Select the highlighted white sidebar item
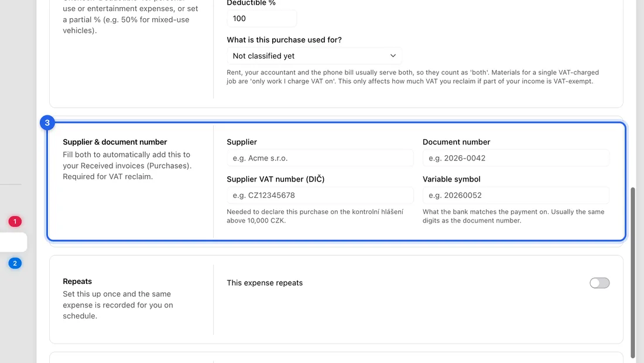The width and height of the screenshot is (644, 363). click(x=13, y=242)
